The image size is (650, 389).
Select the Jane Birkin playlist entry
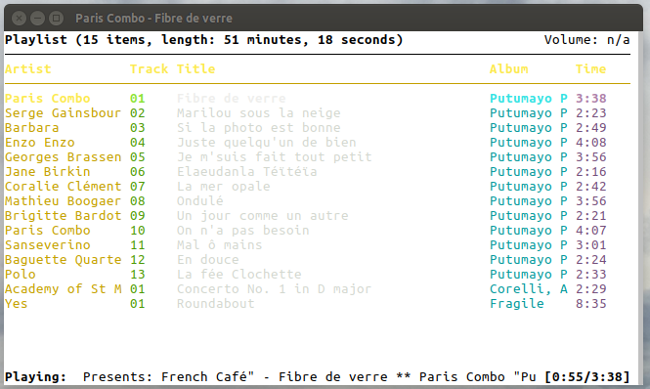(x=306, y=172)
